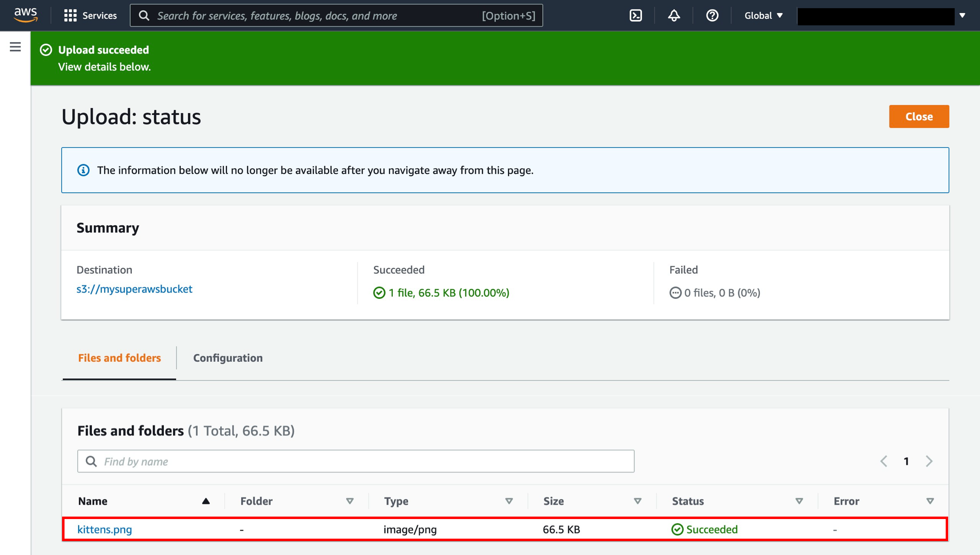Click the search bar icon
980x555 pixels.
(x=144, y=16)
